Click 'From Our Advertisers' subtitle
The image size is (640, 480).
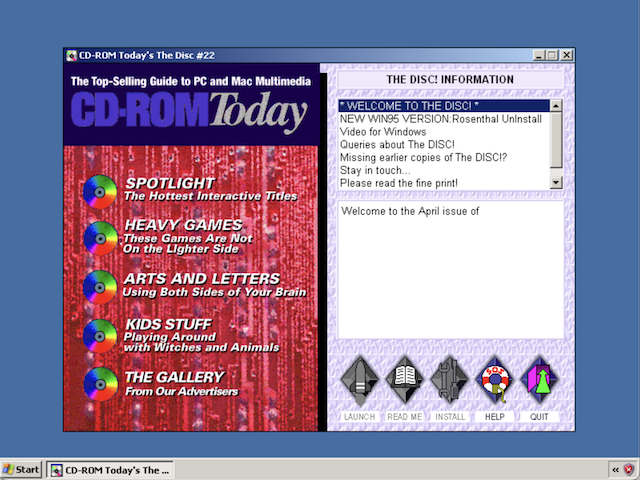tap(182, 391)
